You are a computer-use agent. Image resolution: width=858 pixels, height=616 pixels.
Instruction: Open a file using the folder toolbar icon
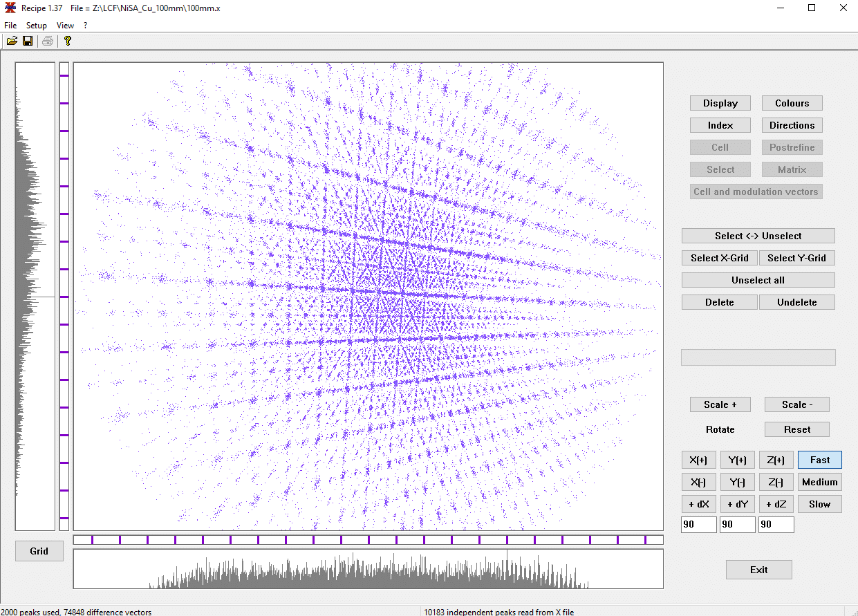coord(12,41)
